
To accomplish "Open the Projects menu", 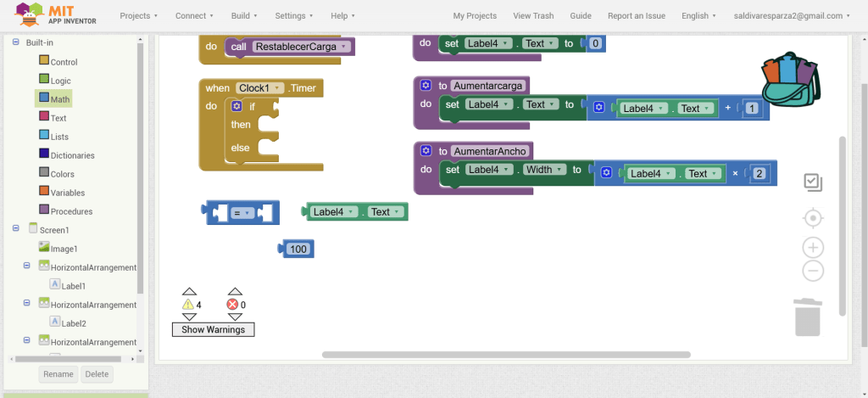I will (140, 15).
